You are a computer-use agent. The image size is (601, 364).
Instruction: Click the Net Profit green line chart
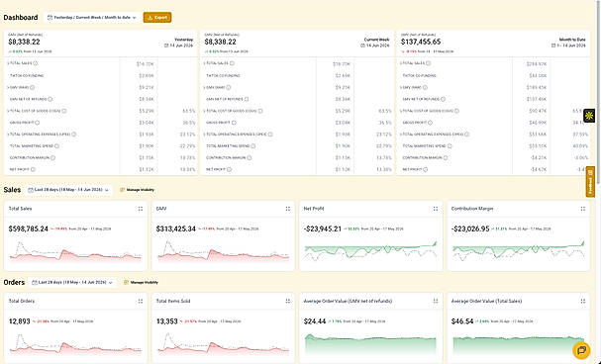click(x=370, y=251)
